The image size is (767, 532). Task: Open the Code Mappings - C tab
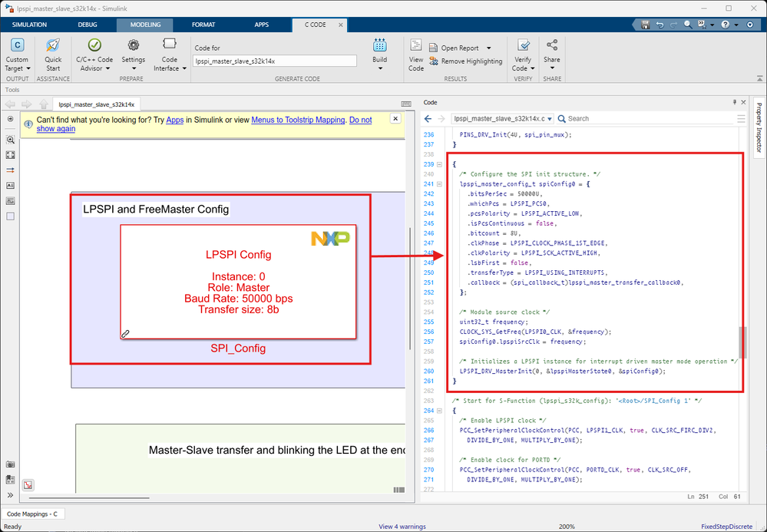32,514
